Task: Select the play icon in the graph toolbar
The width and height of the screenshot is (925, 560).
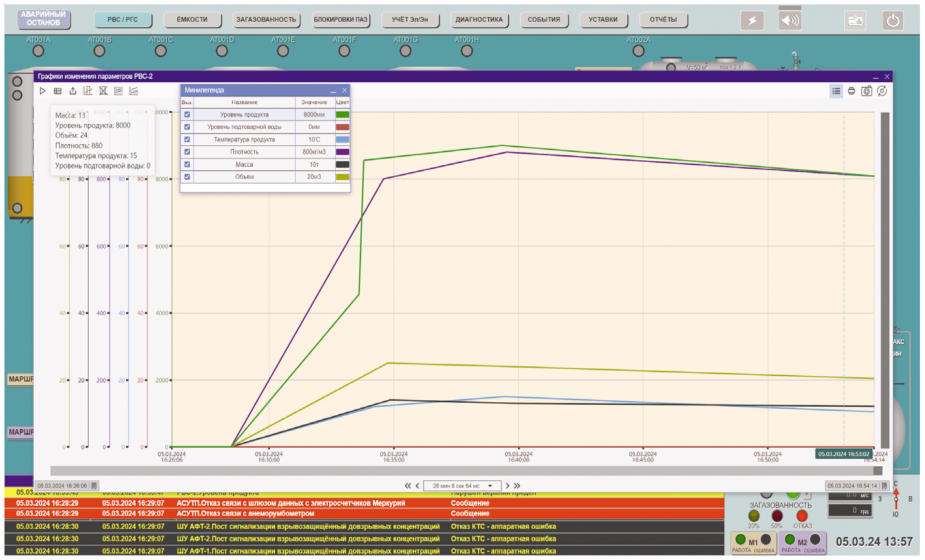Action: 42,91
